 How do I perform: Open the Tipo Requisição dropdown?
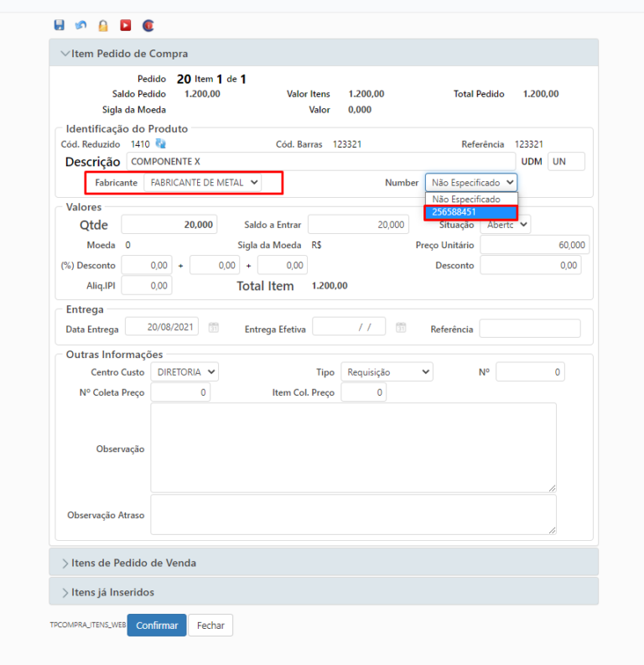coord(387,371)
